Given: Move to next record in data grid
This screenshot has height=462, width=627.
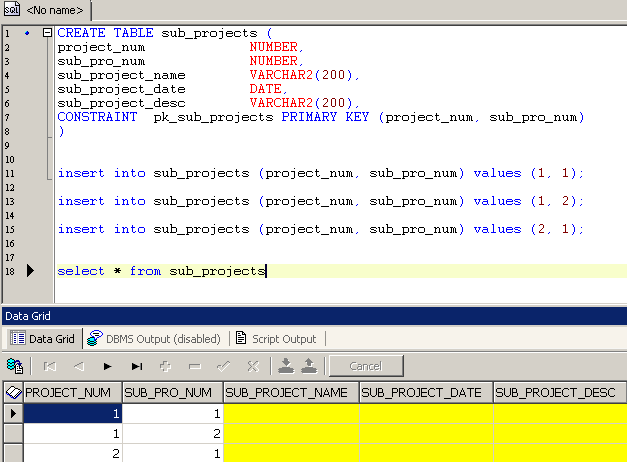Looking at the screenshot, I should click(108, 366).
